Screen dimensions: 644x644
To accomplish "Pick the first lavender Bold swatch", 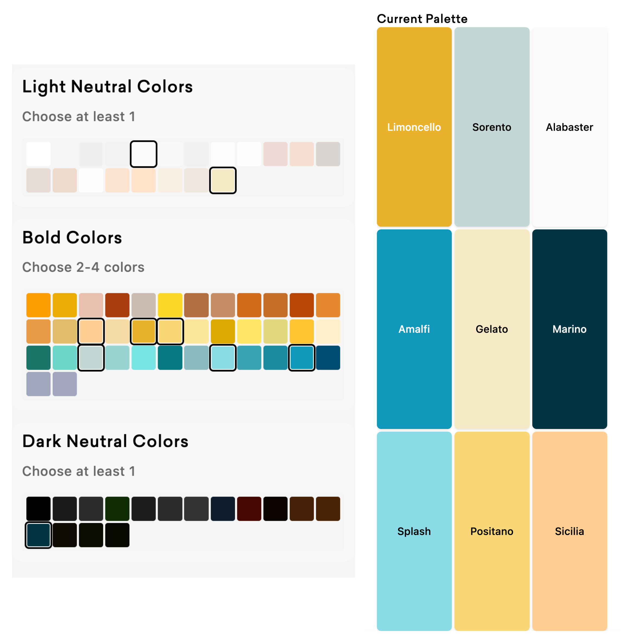I will click(38, 384).
